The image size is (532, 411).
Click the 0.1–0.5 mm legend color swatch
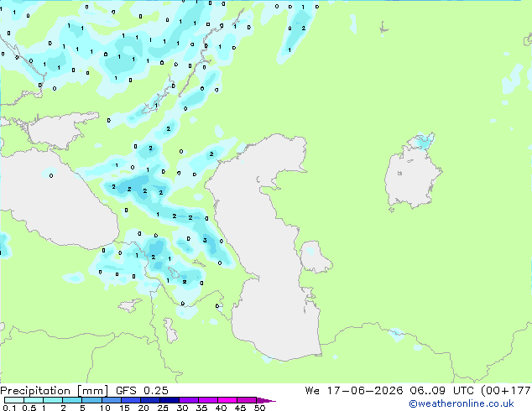click(14, 400)
